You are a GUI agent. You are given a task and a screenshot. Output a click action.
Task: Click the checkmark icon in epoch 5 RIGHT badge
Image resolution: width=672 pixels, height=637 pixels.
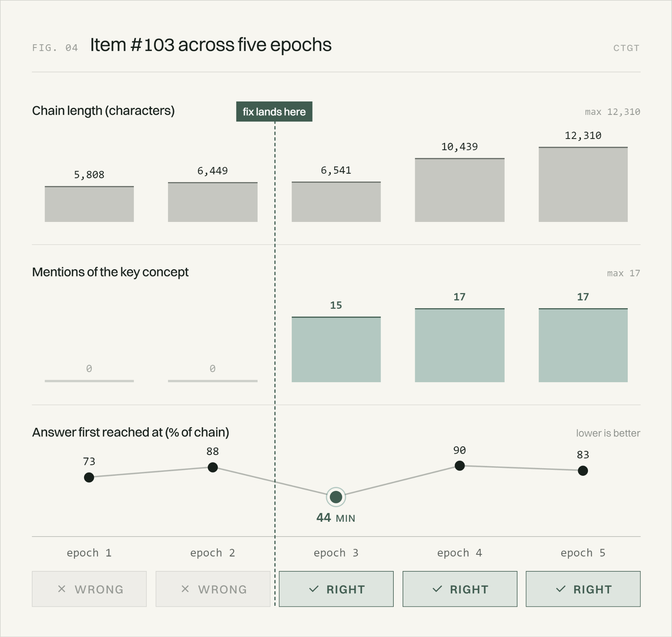(x=561, y=589)
